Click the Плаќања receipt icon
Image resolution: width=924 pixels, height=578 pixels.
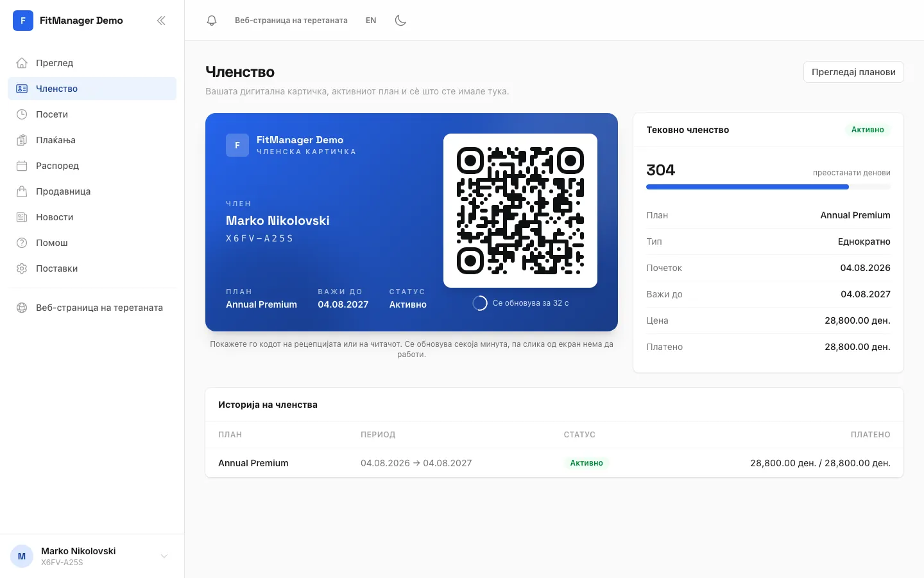(x=22, y=140)
